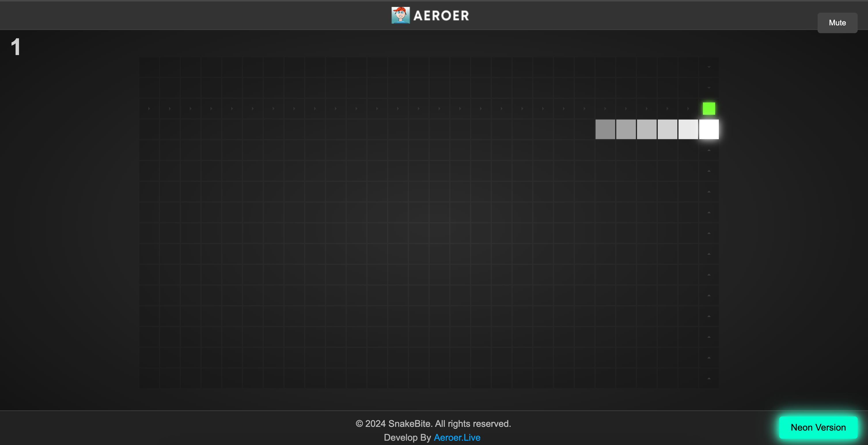Click the right arrow immediately left of food

(688, 109)
